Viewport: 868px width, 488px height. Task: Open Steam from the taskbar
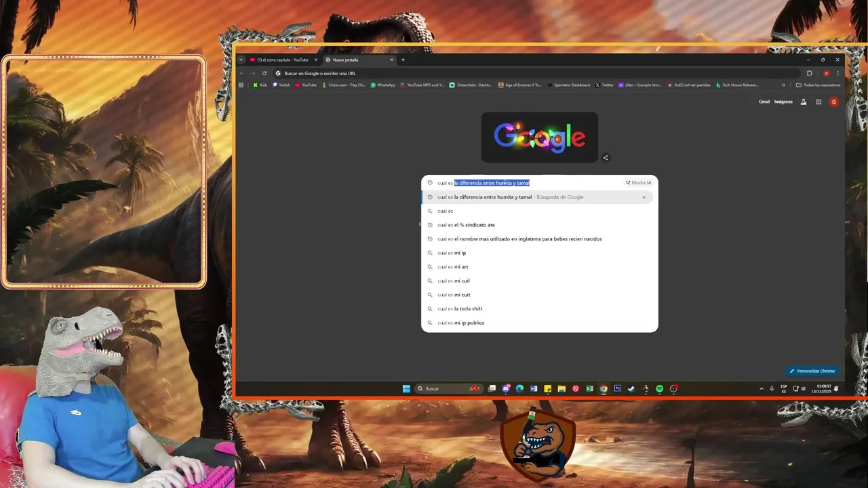tap(631, 388)
